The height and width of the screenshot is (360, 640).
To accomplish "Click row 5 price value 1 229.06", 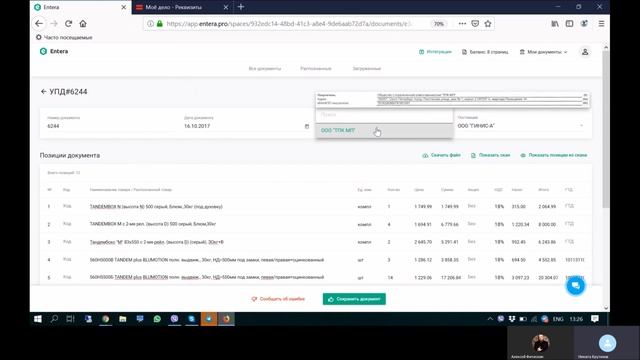I will pos(423,278).
